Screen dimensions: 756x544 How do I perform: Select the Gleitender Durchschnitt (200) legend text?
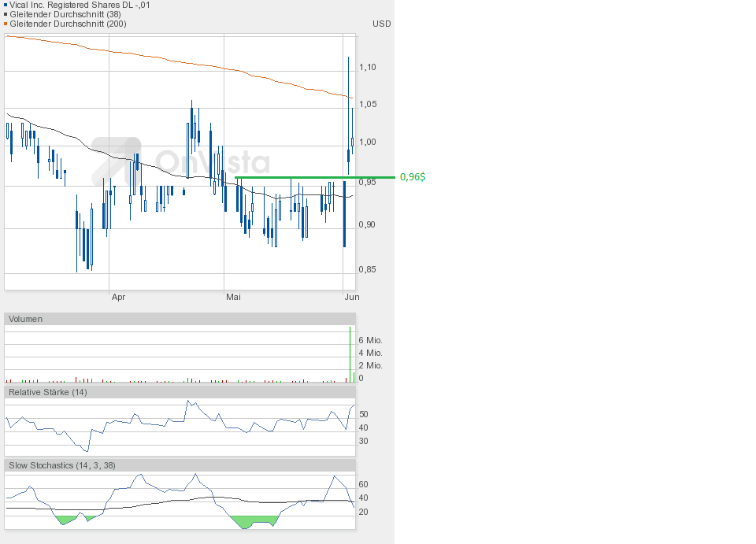tap(69, 24)
